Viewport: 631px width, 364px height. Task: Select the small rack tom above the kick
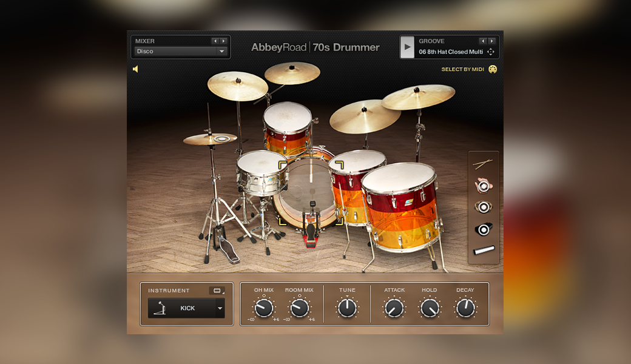click(288, 129)
